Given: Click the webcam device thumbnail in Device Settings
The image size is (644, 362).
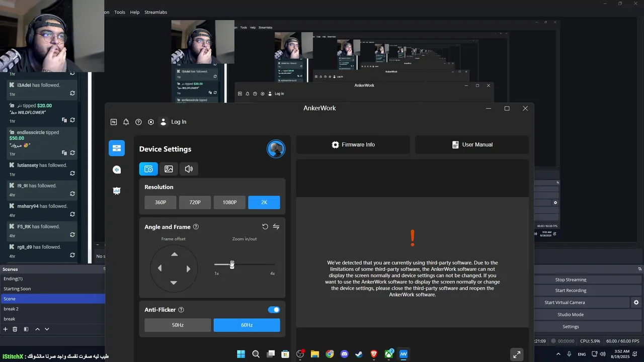Looking at the screenshot, I should (276, 149).
